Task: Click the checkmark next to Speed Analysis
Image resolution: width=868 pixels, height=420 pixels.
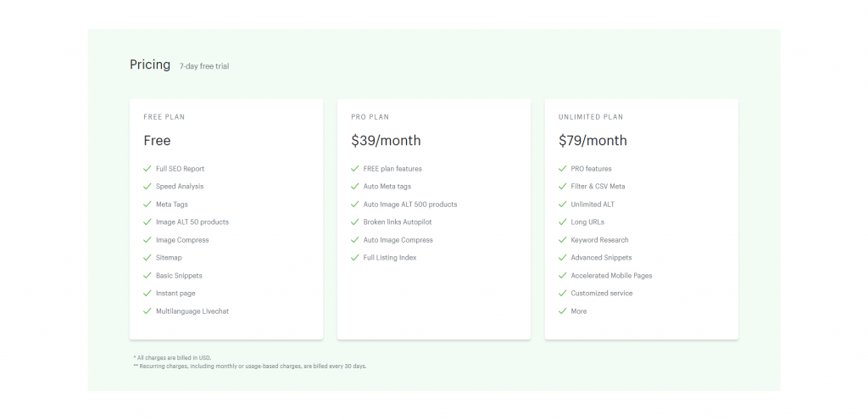Action: (x=147, y=186)
